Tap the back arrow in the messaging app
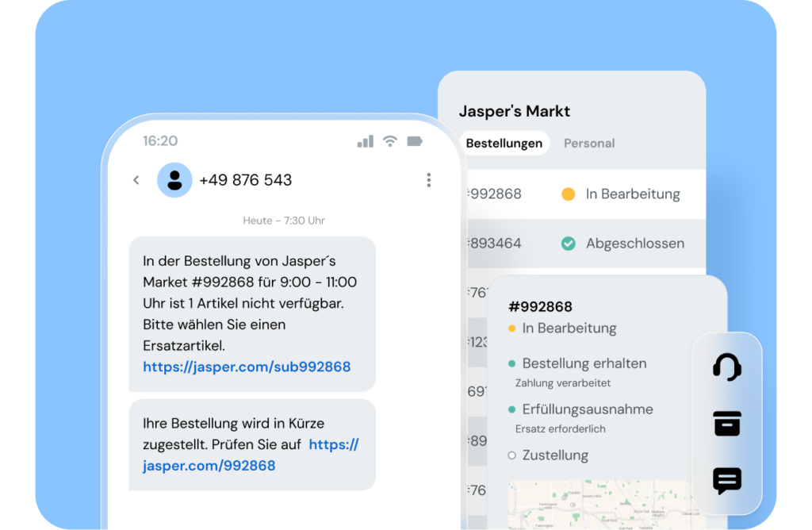 tap(136, 180)
